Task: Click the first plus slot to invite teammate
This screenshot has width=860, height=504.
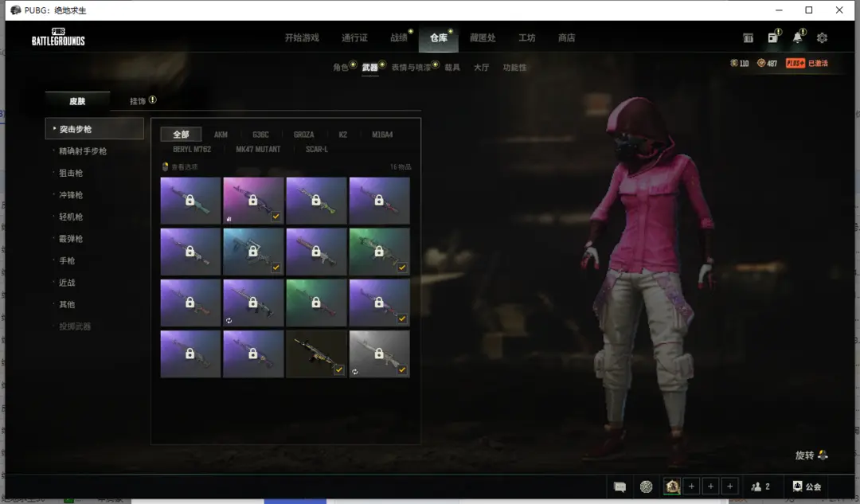Action: click(x=692, y=486)
